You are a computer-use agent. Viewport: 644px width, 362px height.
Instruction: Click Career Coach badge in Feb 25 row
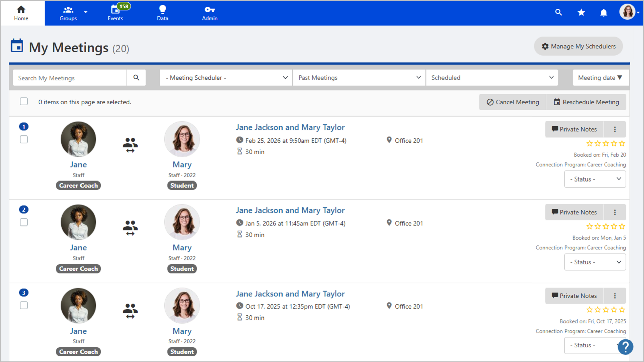click(x=78, y=185)
